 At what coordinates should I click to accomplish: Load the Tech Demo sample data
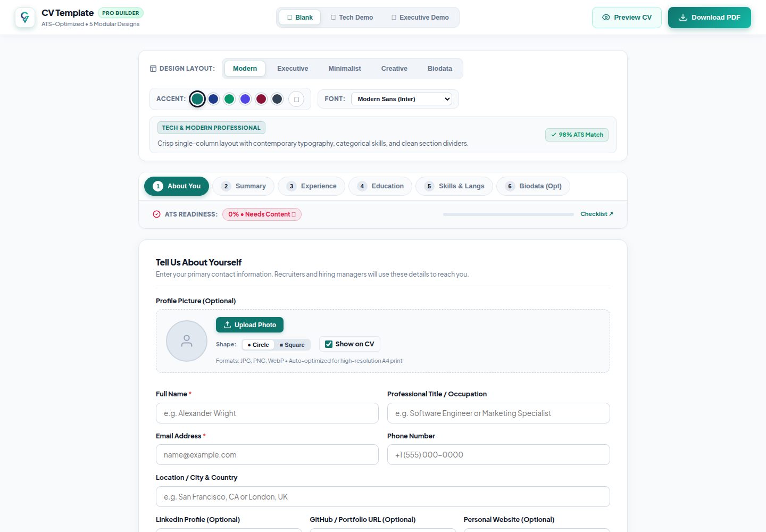click(352, 18)
